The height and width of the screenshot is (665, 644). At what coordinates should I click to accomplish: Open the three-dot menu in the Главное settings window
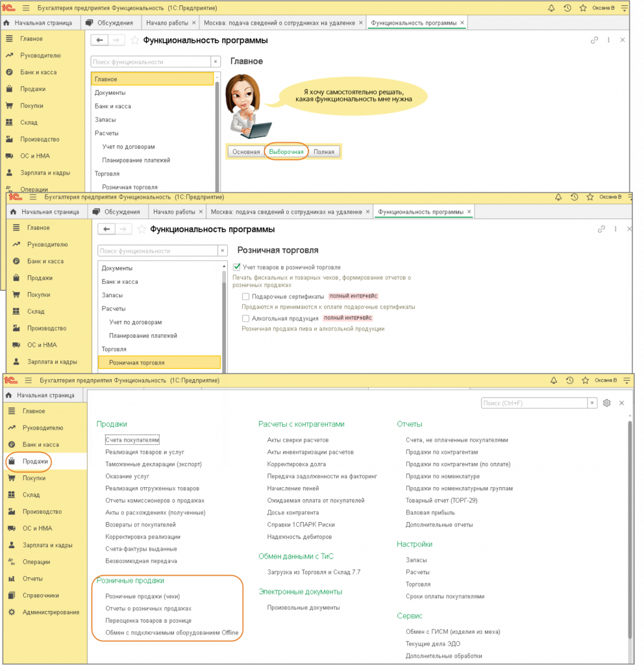tap(609, 40)
